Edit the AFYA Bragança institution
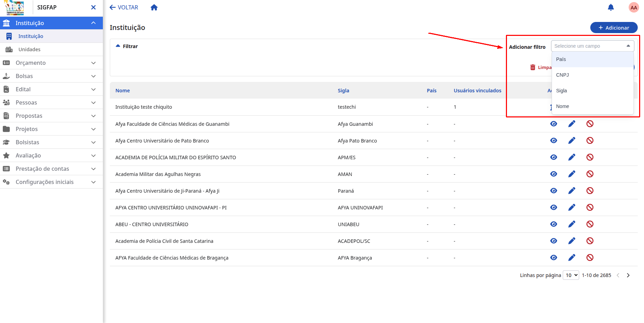 click(572, 257)
